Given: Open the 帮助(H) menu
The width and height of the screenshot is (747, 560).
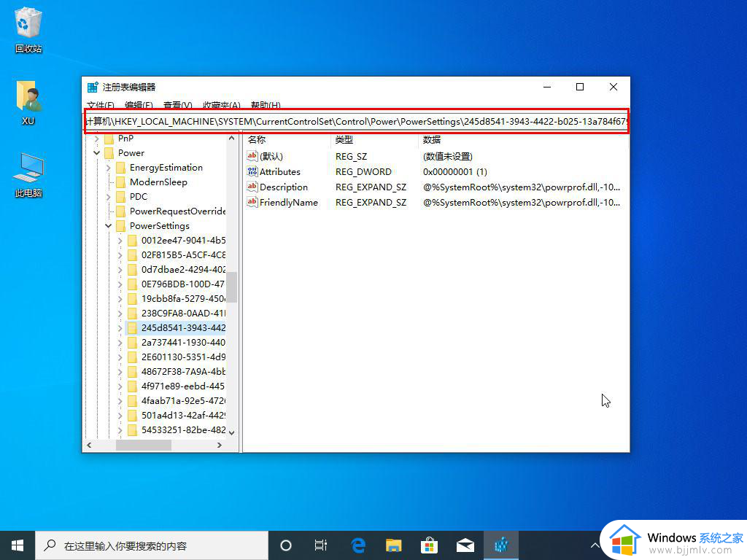Looking at the screenshot, I should (x=266, y=105).
